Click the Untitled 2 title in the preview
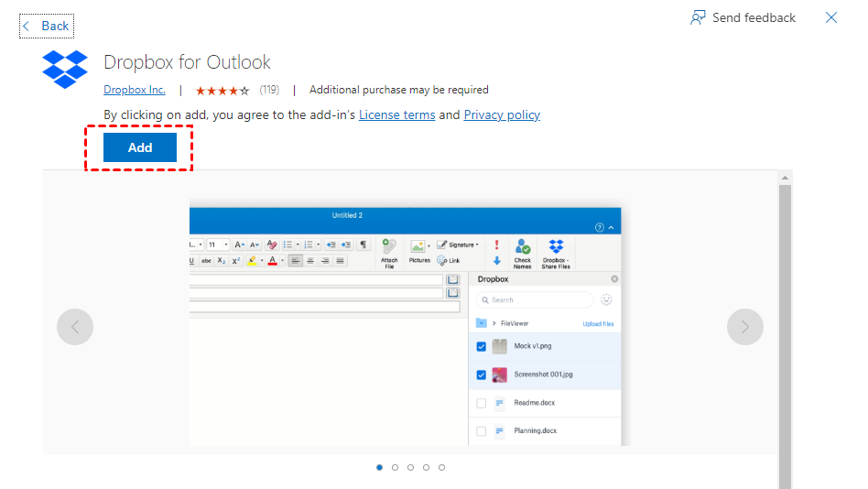The image size is (868, 489). point(347,215)
